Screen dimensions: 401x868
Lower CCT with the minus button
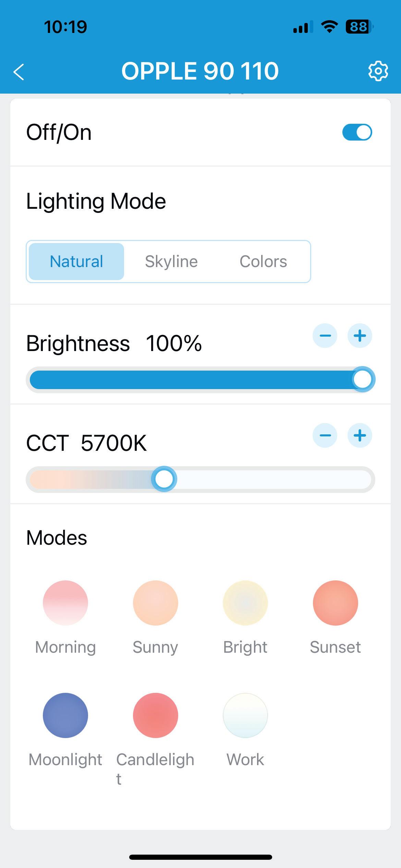325,436
